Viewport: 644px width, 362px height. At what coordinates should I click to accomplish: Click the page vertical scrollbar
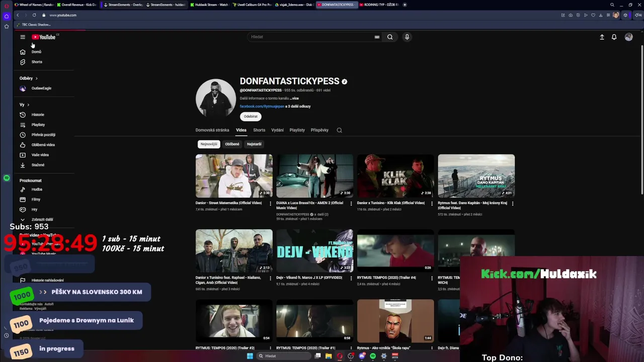642,120
